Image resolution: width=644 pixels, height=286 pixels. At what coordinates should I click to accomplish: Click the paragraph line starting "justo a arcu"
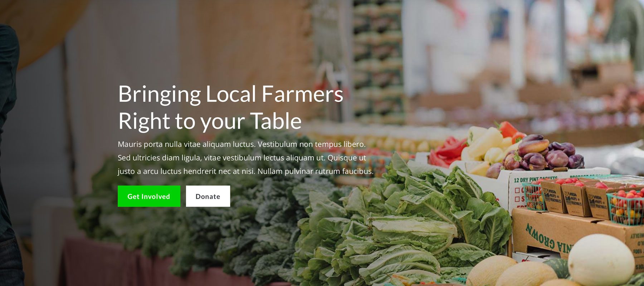pos(245,171)
